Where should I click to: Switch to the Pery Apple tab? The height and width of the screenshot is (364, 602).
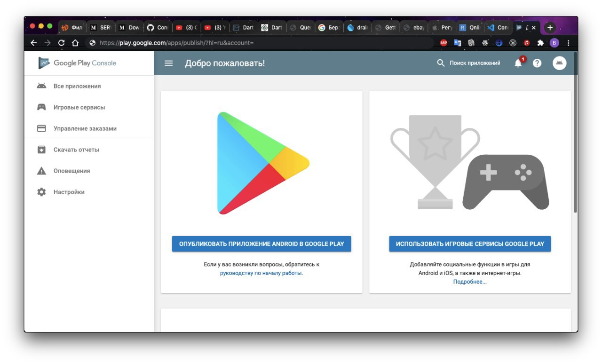[x=443, y=28]
